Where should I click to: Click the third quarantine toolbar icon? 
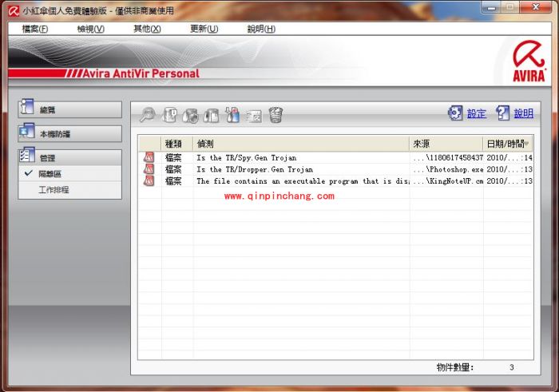coord(191,115)
